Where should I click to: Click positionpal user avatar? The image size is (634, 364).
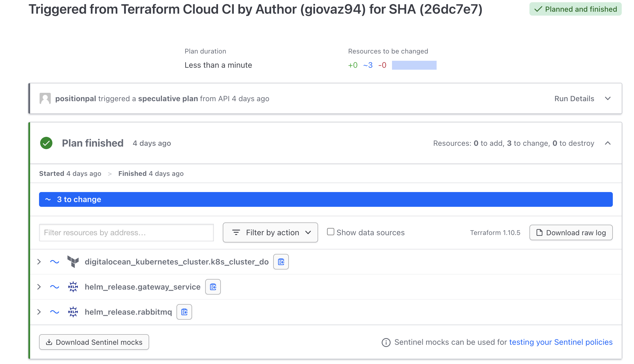tap(45, 98)
